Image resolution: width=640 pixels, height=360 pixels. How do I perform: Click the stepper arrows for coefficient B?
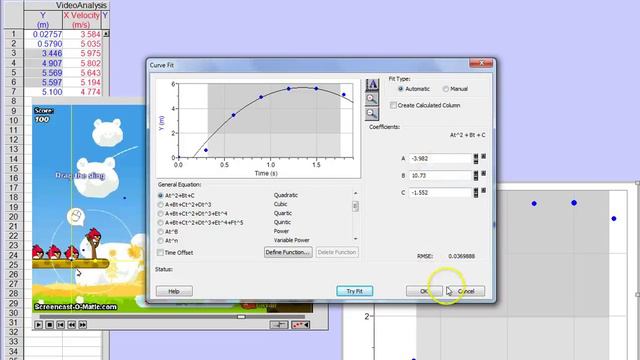(x=476, y=176)
